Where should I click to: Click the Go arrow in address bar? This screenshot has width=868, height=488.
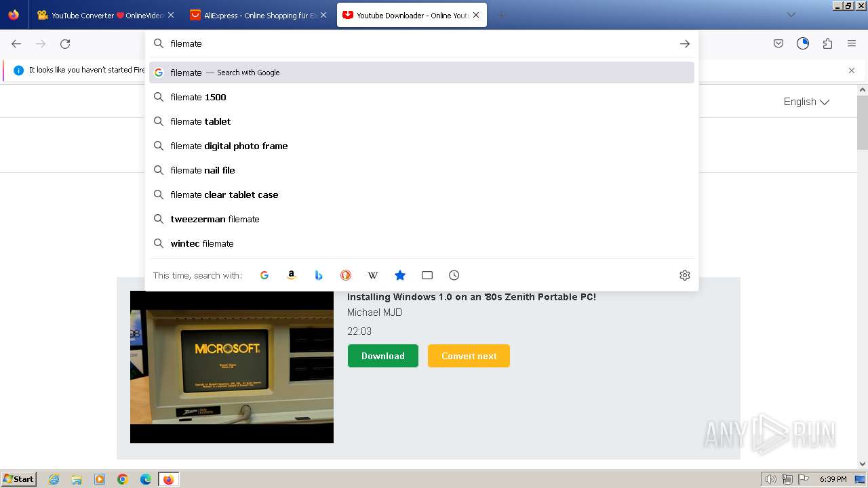(x=685, y=43)
